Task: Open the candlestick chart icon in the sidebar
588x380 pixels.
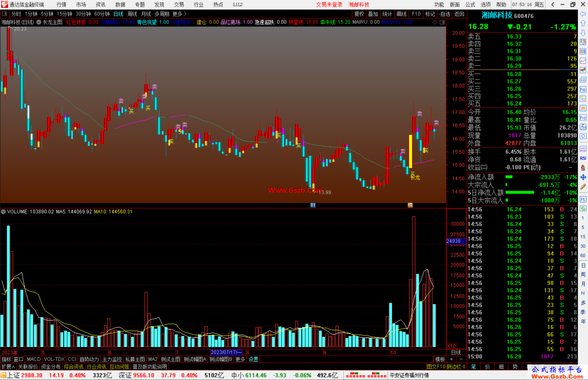Action: coord(583,70)
